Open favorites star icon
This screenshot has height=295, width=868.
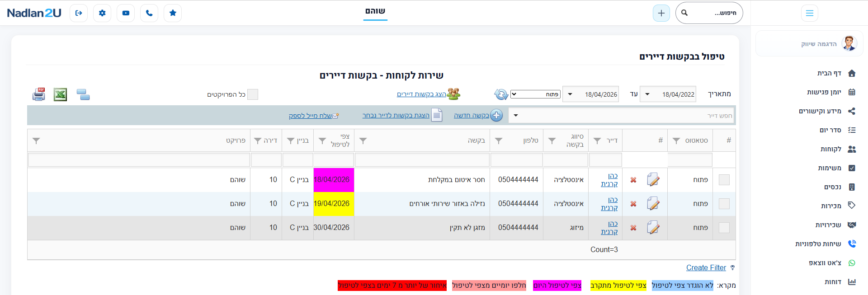[x=173, y=13]
